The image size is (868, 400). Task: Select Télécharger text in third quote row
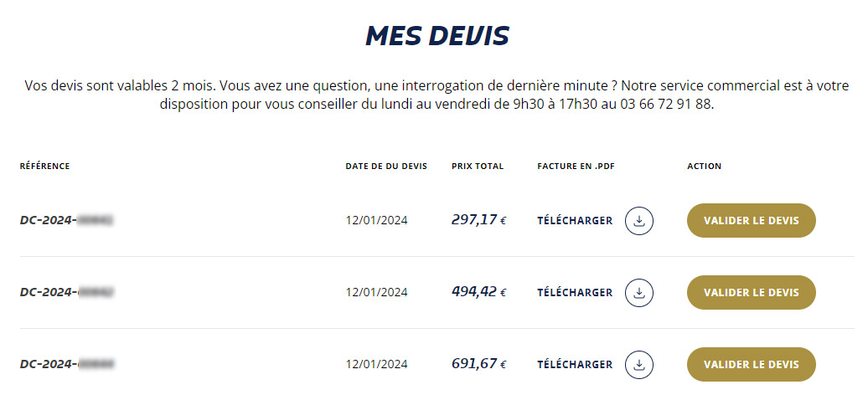click(x=575, y=365)
